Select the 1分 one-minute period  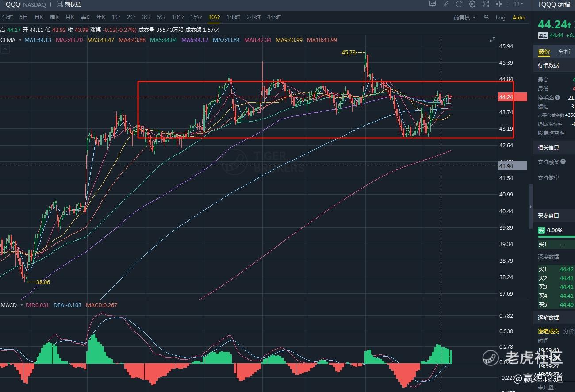116,17
